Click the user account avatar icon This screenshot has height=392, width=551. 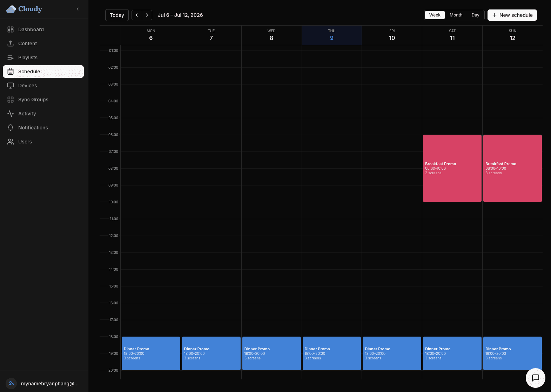[11, 384]
